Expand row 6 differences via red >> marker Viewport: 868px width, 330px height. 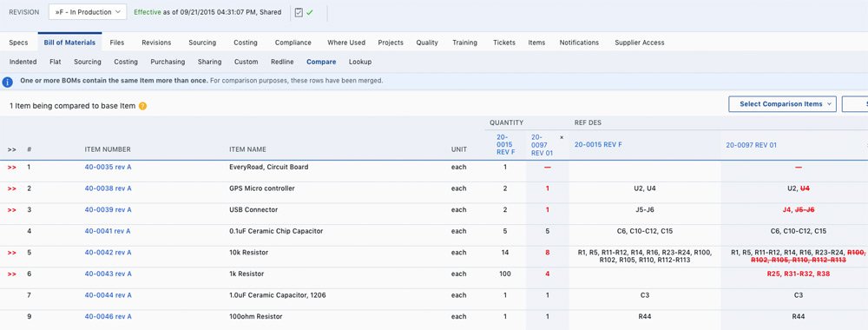11,274
